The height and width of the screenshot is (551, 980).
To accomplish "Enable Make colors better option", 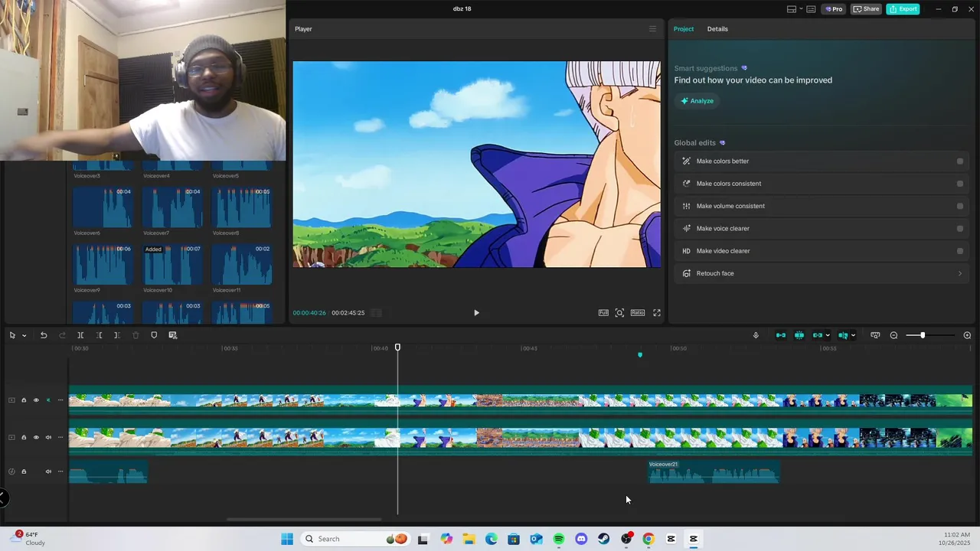I will 959,161.
